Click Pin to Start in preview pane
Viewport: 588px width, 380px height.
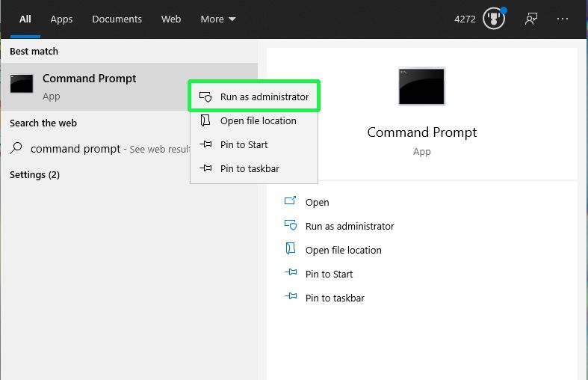coord(329,274)
